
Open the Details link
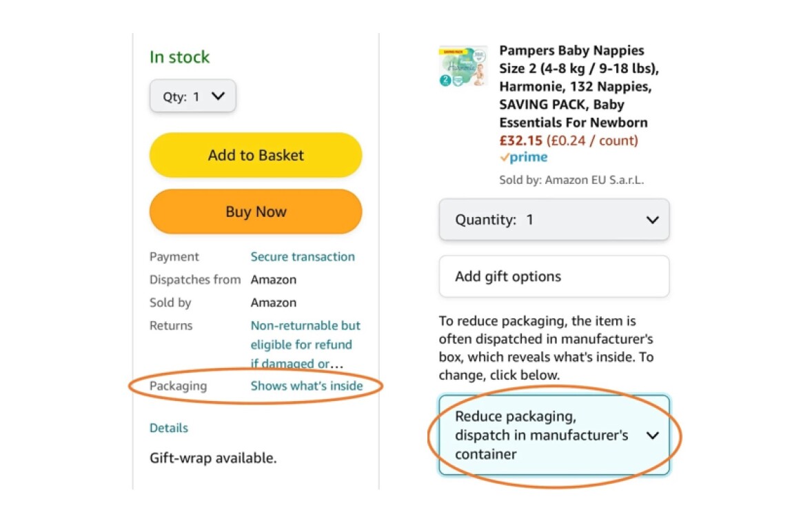pyautogui.click(x=169, y=428)
